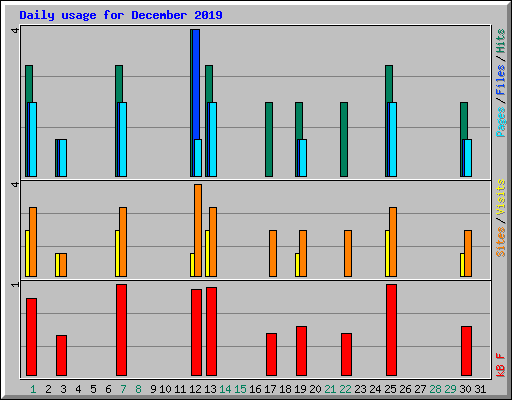Image resolution: width=512 pixels, height=400 pixels.
Task: Click the blue "Files" legend label
Action: click(x=501, y=79)
